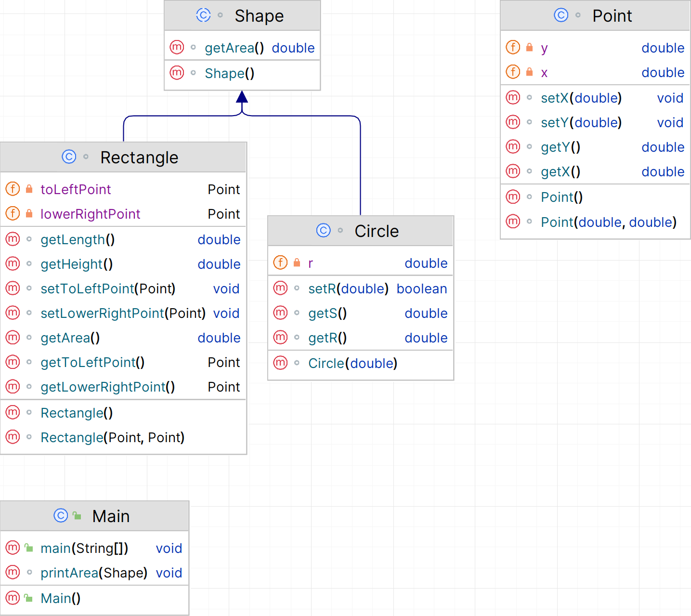This screenshot has width=691, height=616.
Task: Click the class icon beside Shape title
Action: [203, 15]
